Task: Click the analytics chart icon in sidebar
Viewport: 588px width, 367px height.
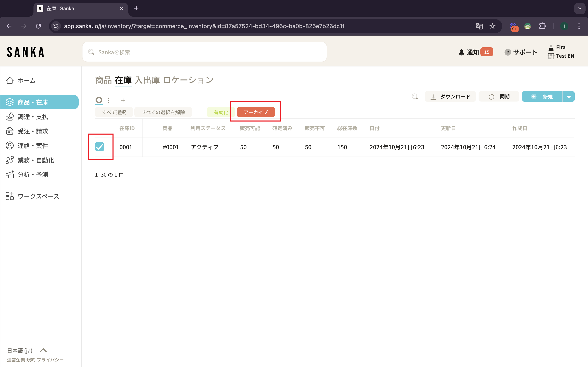Action: [x=10, y=175]
